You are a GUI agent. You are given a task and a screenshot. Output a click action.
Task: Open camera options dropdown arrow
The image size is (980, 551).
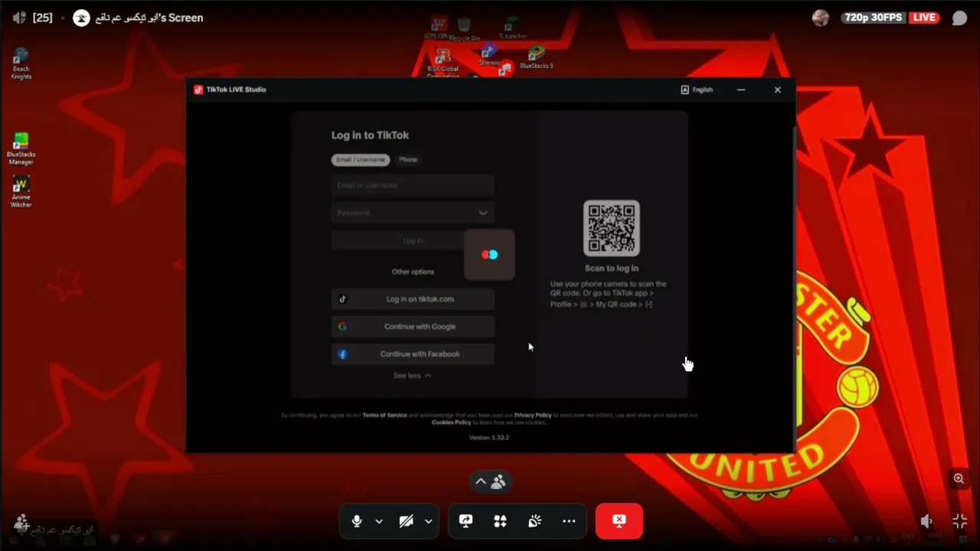coord(428,521)
